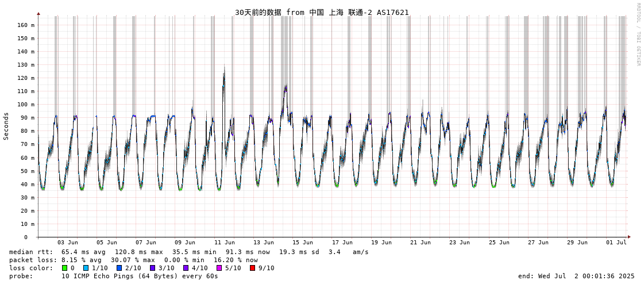Click the 27 Jun date label
The image size is (644, 284).
(538, 243)
